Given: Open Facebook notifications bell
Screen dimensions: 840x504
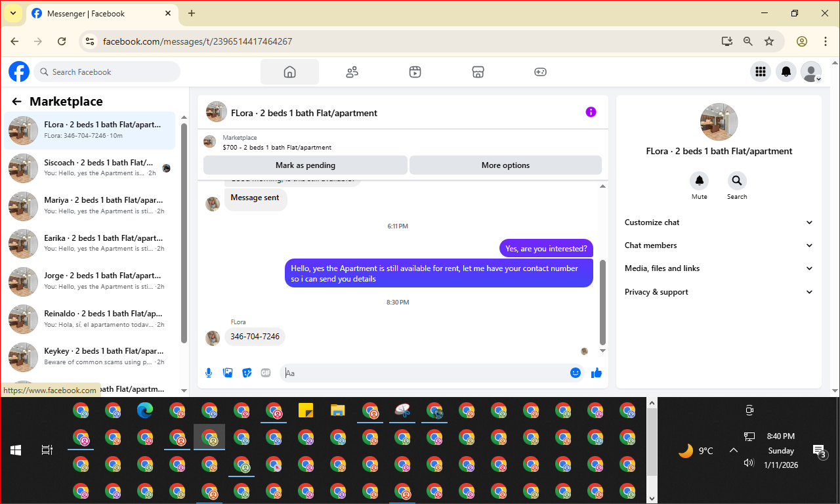Looking at the screenshot, I should (786, 72).
